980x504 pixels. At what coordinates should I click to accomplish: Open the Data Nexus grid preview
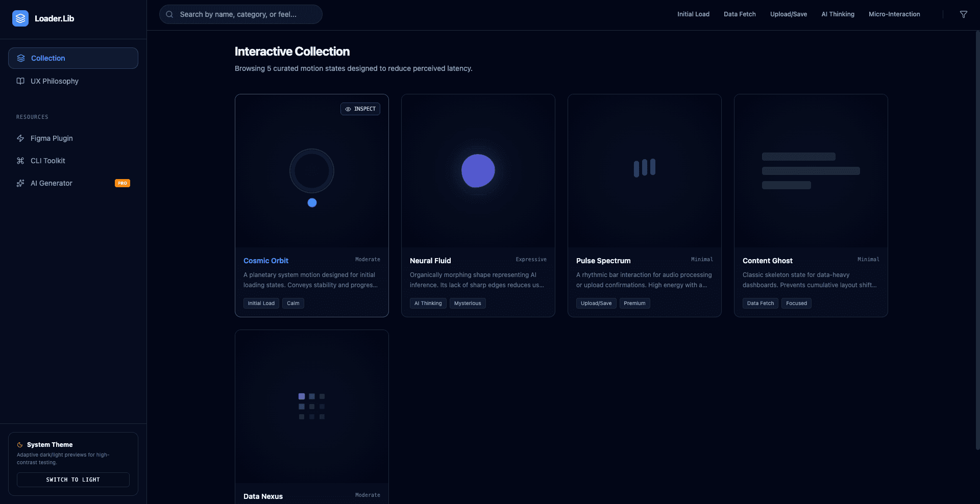pyautogui.click(x=312, y=407)
